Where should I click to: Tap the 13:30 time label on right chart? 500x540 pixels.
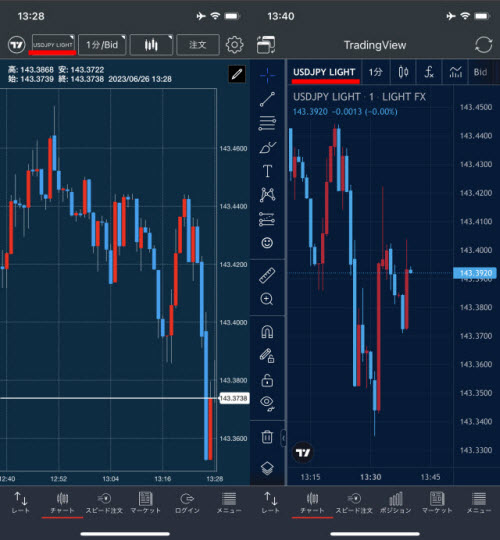(x=371, y=477)
